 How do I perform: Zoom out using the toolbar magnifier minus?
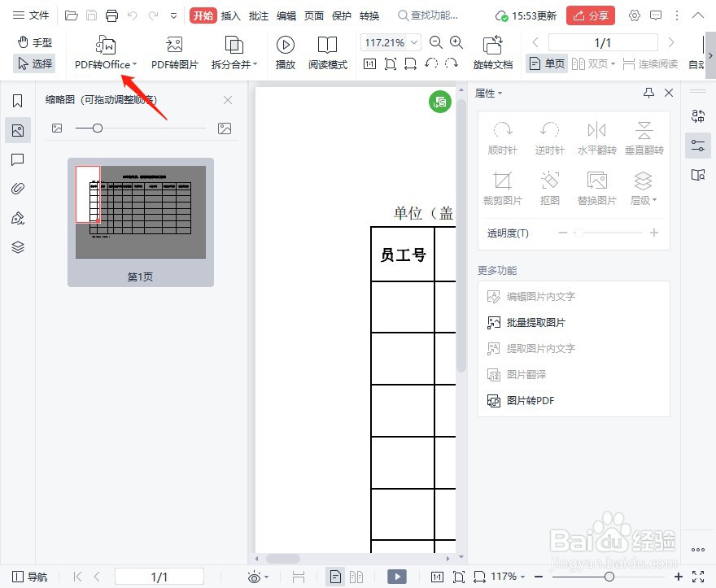point(436,42)
